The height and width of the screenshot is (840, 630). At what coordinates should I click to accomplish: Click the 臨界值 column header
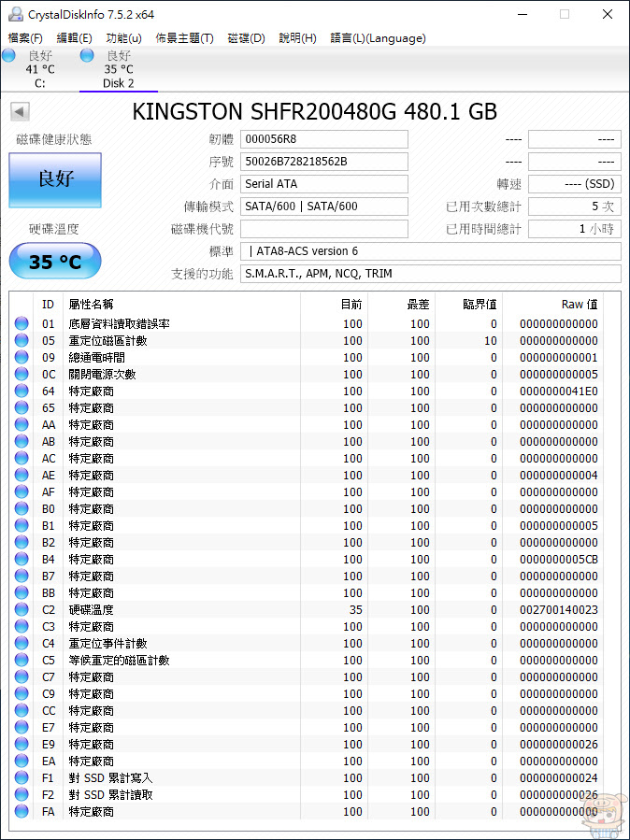pyautogui.click(x=469, y=305)
